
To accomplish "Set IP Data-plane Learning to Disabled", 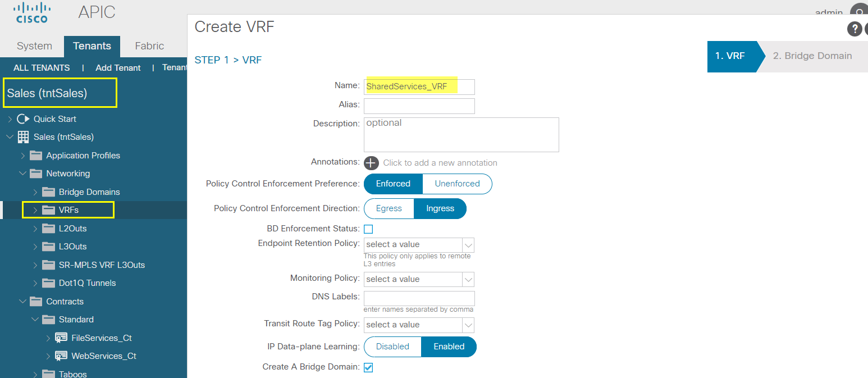I will (392, 347).
